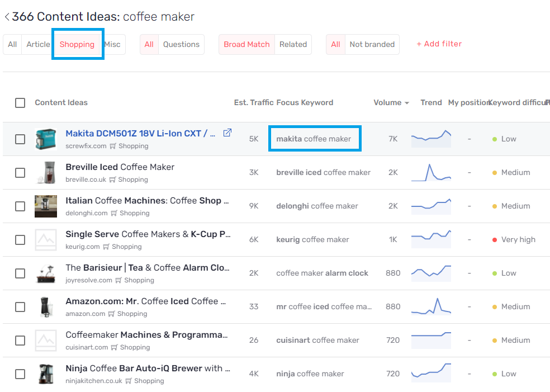Click the screwfix.com domain text
This screenshot has height=392, width=550.
coord(86,146)
